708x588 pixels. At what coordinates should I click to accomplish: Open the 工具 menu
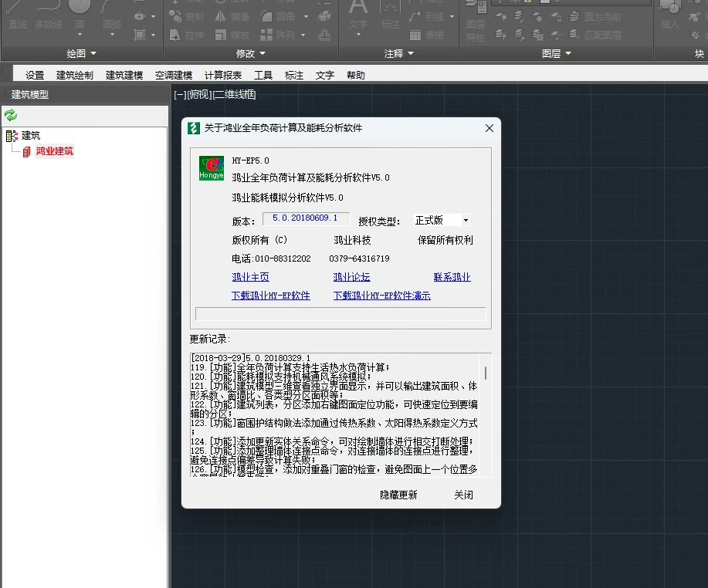coord(263,76)
